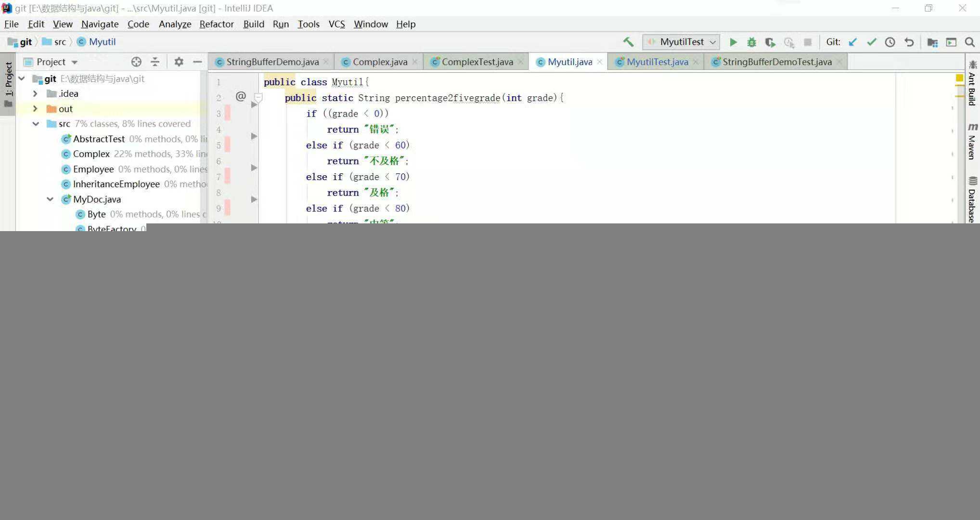Open the File menu

click(11, 24)
